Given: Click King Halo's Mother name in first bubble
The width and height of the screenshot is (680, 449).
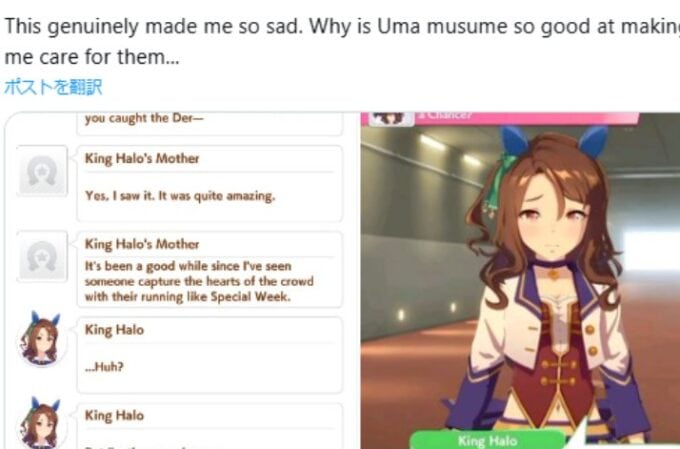Looking at the screenshot, I should (142, 158).
